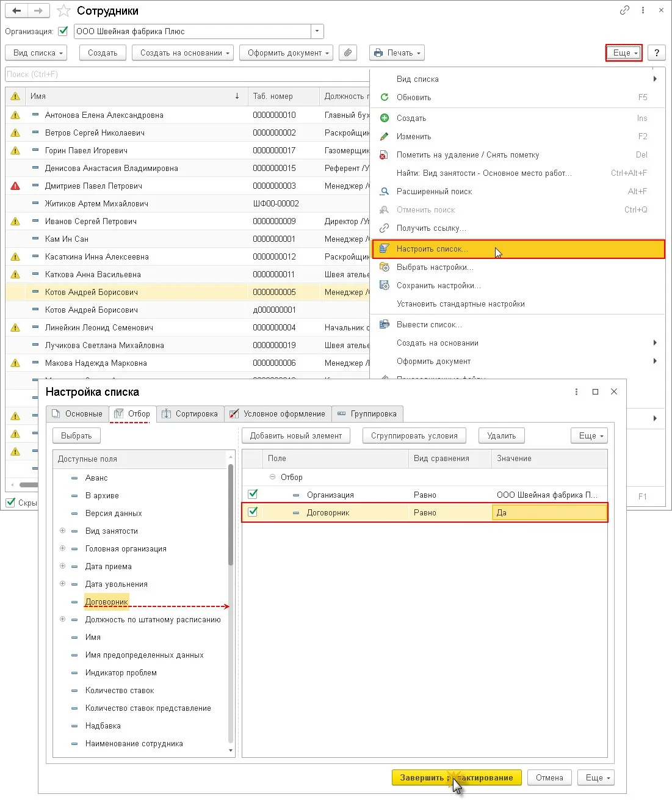
Task: Click the Выбрать button above available fields
Action: click(x=76, y=435)
